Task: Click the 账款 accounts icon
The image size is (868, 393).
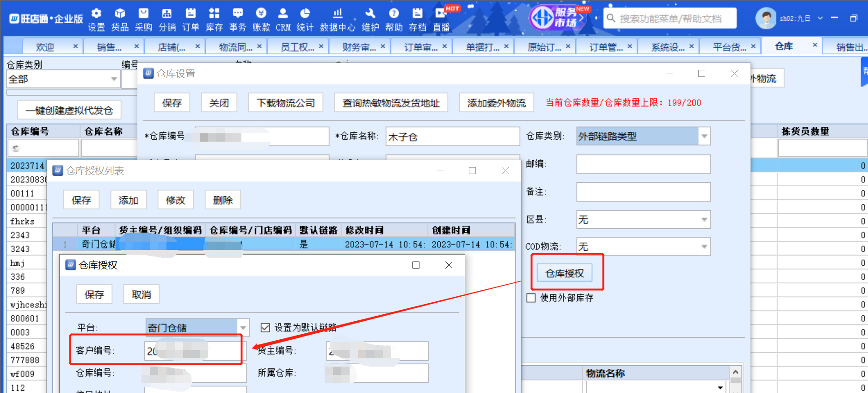Action: (261, 19)
